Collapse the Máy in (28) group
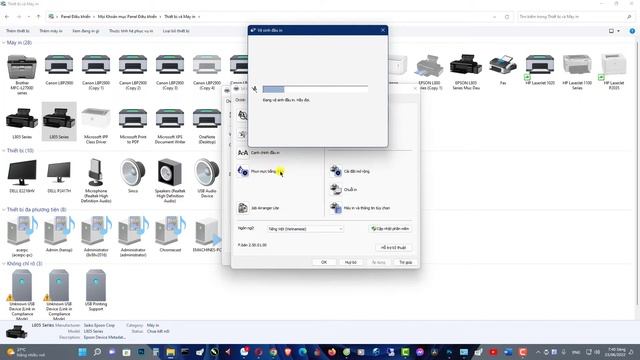The image size is (640, 360). tap(4, 42)
